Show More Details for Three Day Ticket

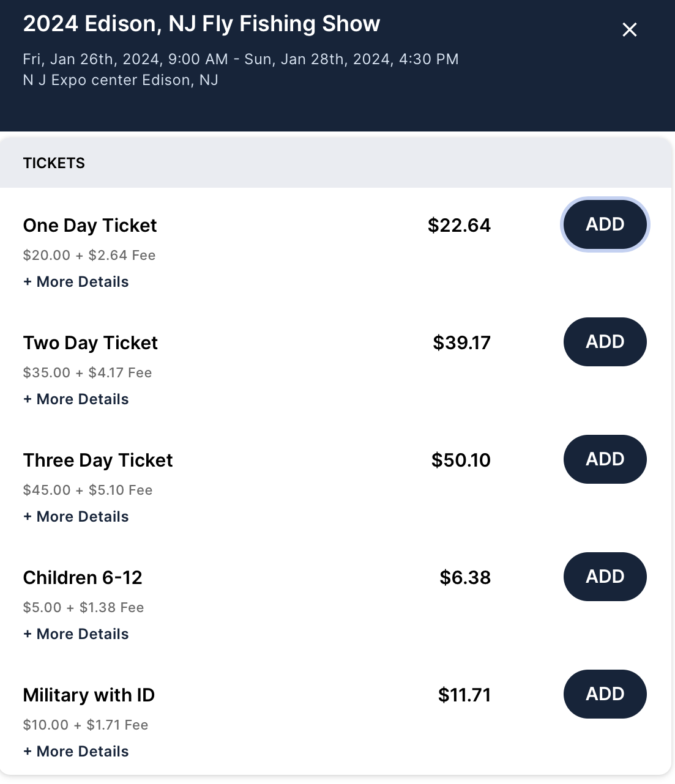[x=76, y=517]
